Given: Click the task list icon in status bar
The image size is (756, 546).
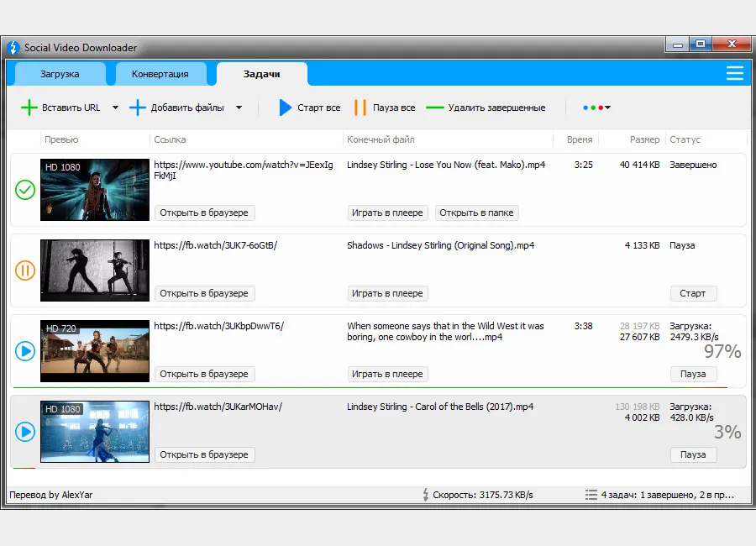Looking at the screenshot, I should tap(591, 495).
